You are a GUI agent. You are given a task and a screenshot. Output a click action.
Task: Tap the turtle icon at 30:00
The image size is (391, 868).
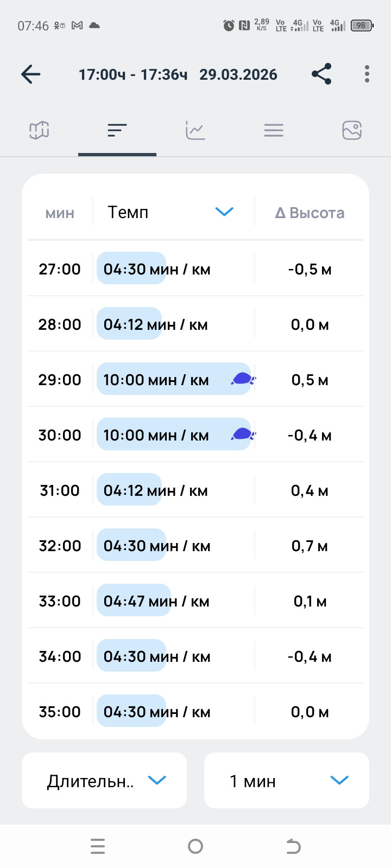click(x=243, y=434)
